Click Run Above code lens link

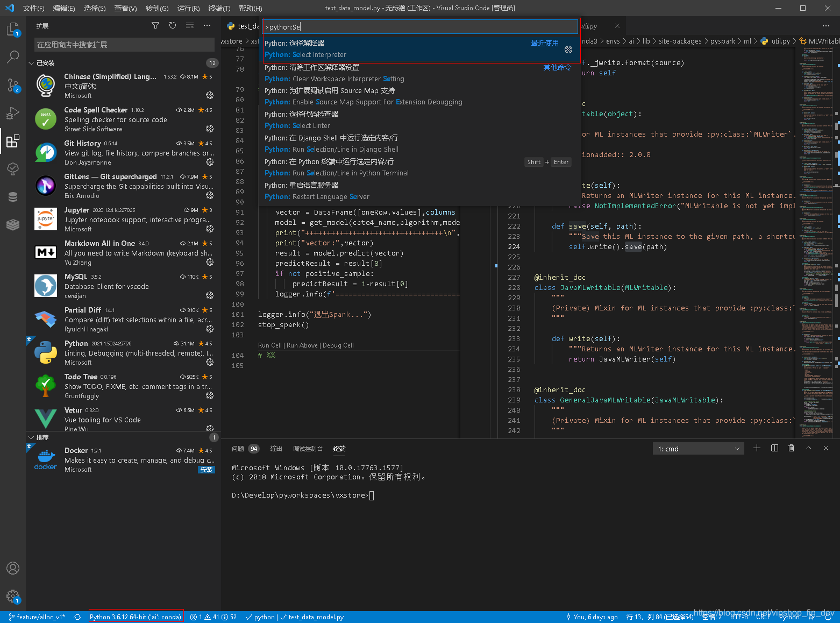302,345
